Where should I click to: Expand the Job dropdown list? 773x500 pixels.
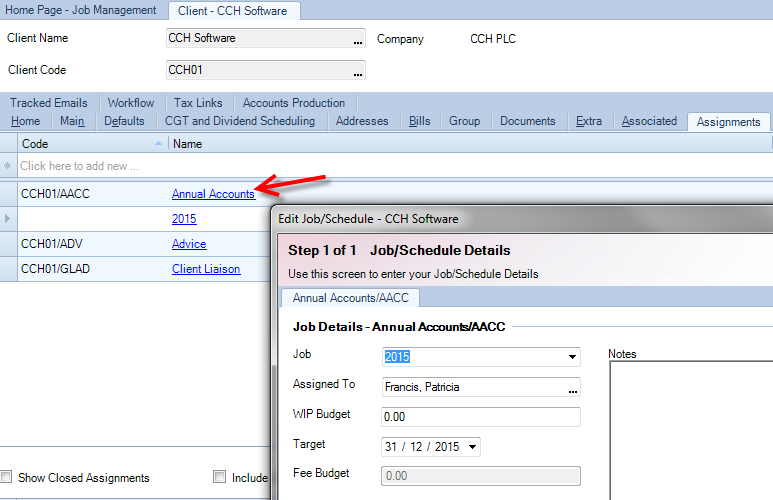[x=572, y=357]
